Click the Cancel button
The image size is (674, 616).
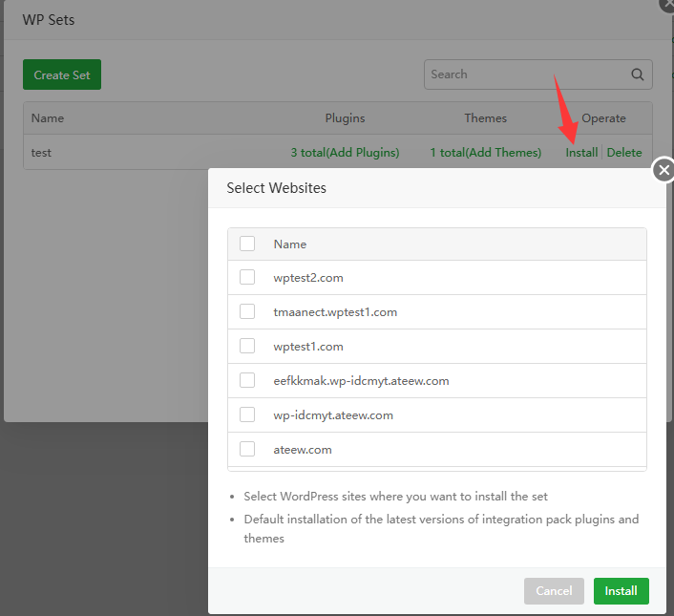tap(554, 591)
